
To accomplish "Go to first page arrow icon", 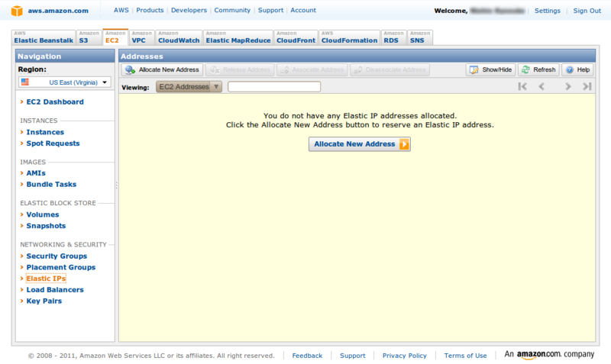I will pyautogui.click(x=522, y=86).
